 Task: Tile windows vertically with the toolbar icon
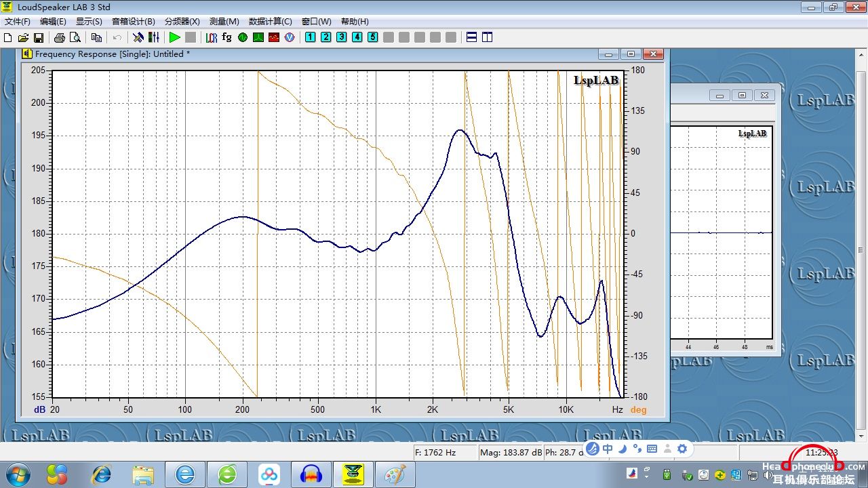[488, 37]
